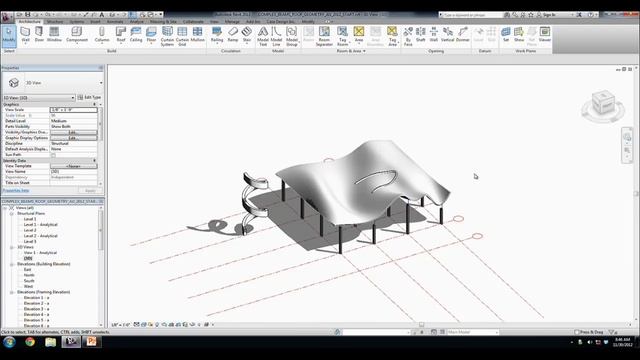This screenshot has width=640, height=360.
Task: Switch to the Annotate ribbon tab
Action: (115, 22)
